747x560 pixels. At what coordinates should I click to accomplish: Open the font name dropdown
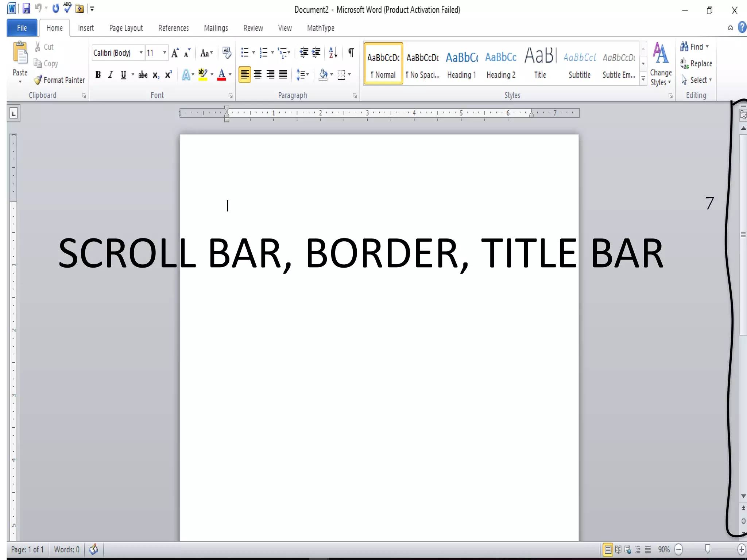tap(141, 53)
